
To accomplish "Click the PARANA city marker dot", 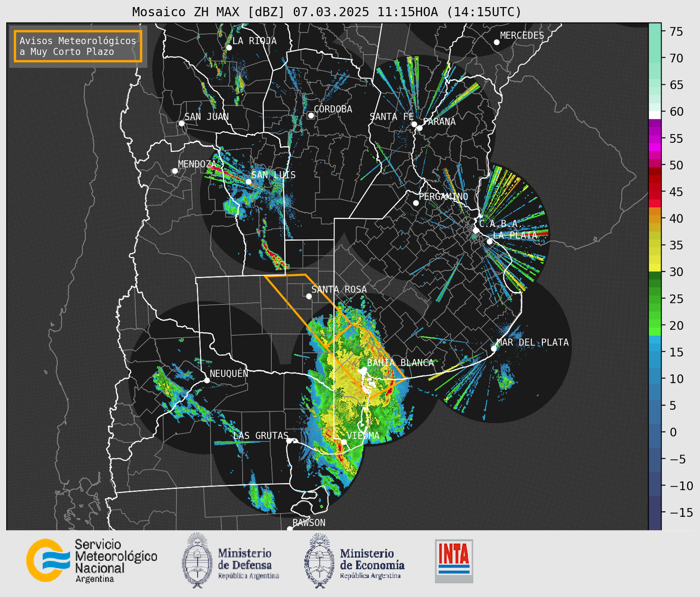I will (x=420, y=128).
